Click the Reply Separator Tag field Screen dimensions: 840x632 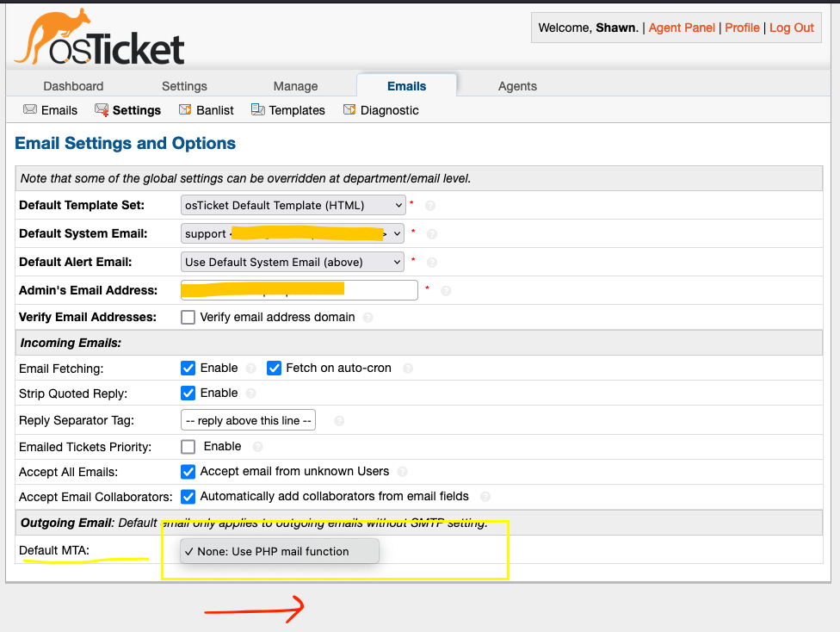pos(248,420)
